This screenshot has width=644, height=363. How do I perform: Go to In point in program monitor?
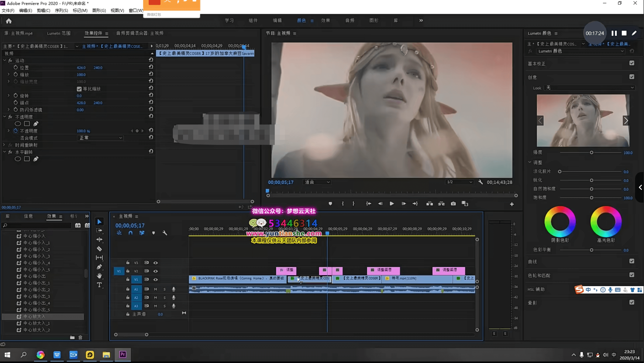[x=368, y=204]
